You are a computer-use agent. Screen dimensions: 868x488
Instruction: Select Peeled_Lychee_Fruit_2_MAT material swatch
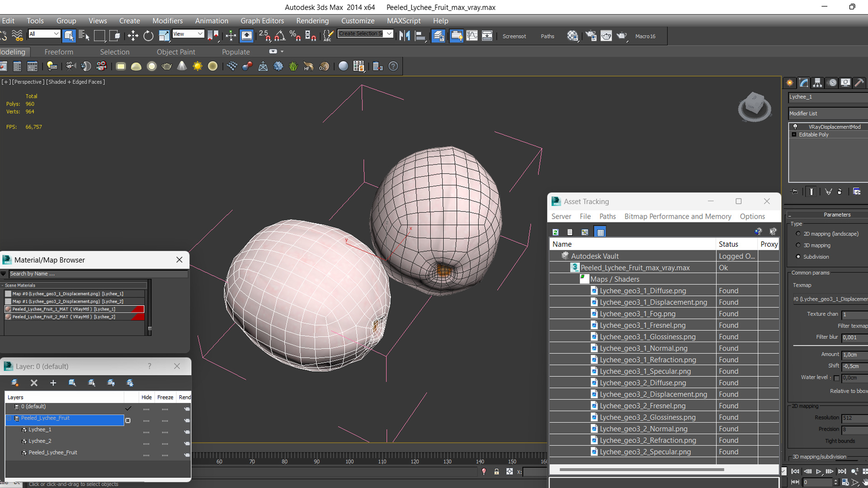coord(8,317)
